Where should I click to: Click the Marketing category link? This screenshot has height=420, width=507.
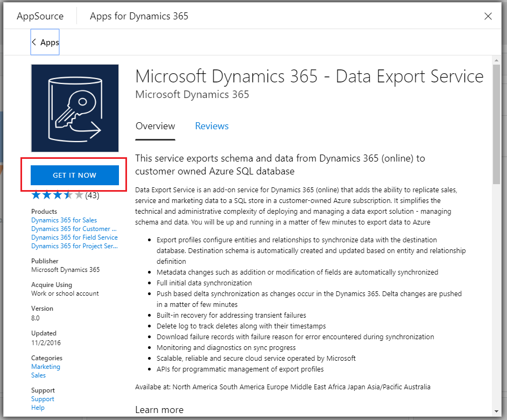(45, 366)
